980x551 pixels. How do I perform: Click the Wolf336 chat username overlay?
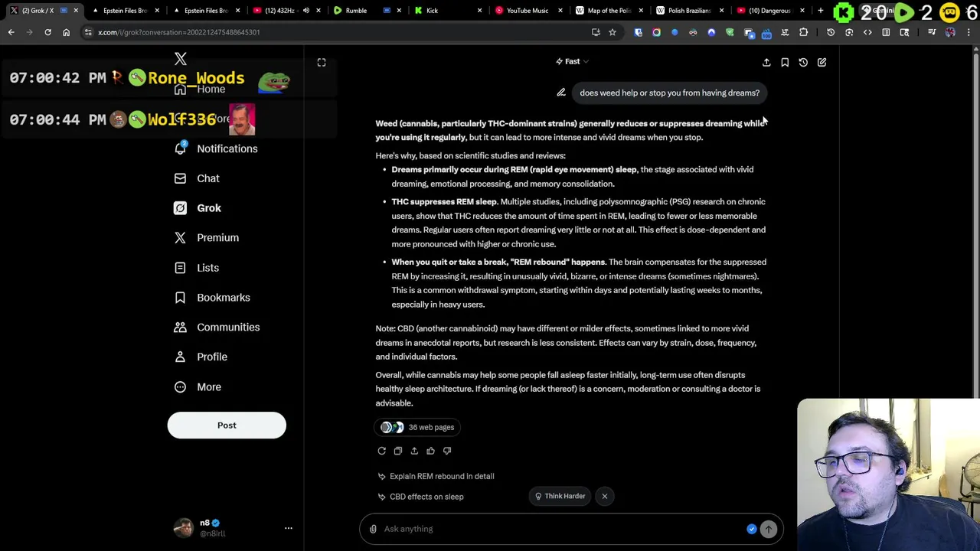(x=182, y=119)
